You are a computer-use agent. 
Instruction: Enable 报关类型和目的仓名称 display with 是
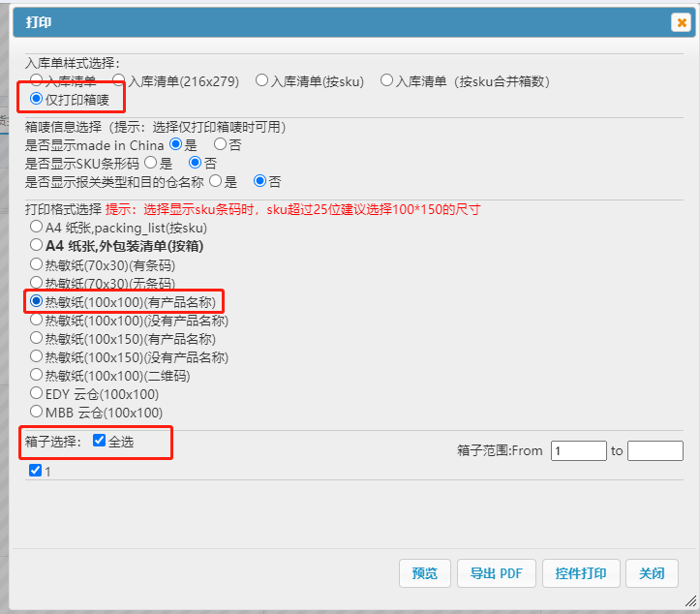tap(215, 181)
